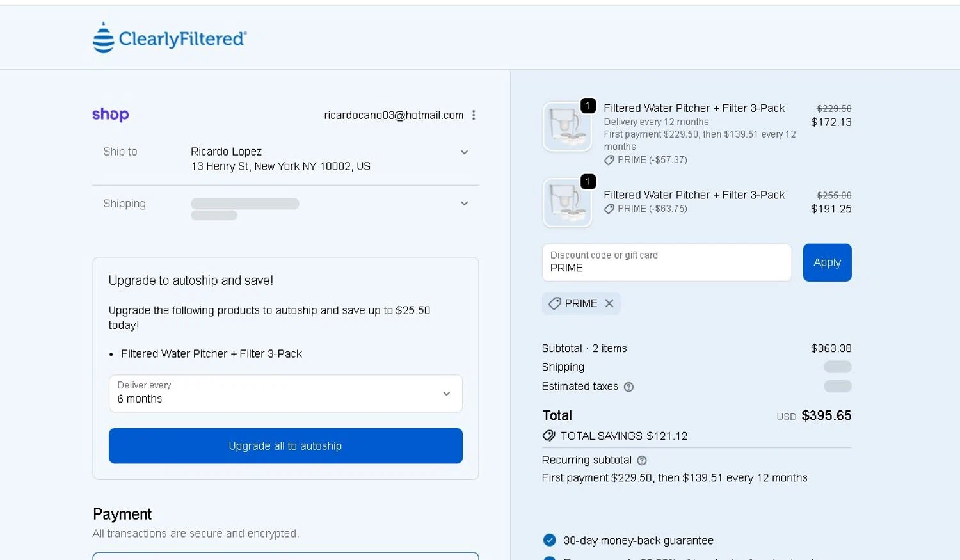Click the struck-through $229.50 price

pyautogui.click(x=834, y=109)
